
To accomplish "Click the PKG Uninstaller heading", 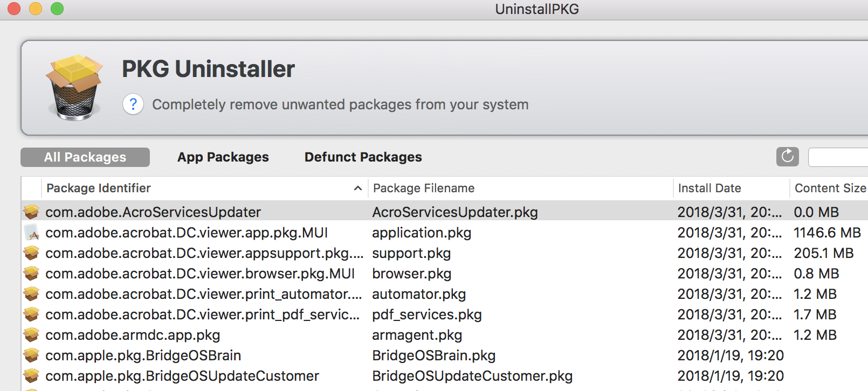I will click(208, 69).
